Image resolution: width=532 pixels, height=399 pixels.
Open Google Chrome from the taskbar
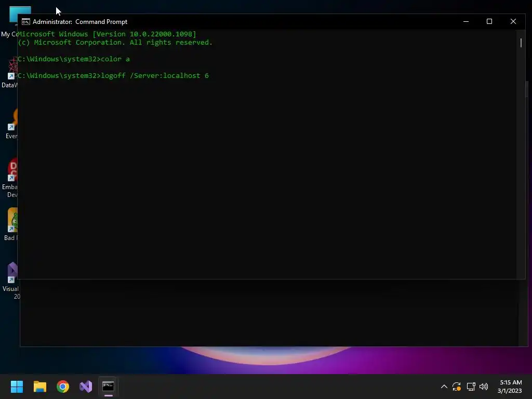(63, 387)
